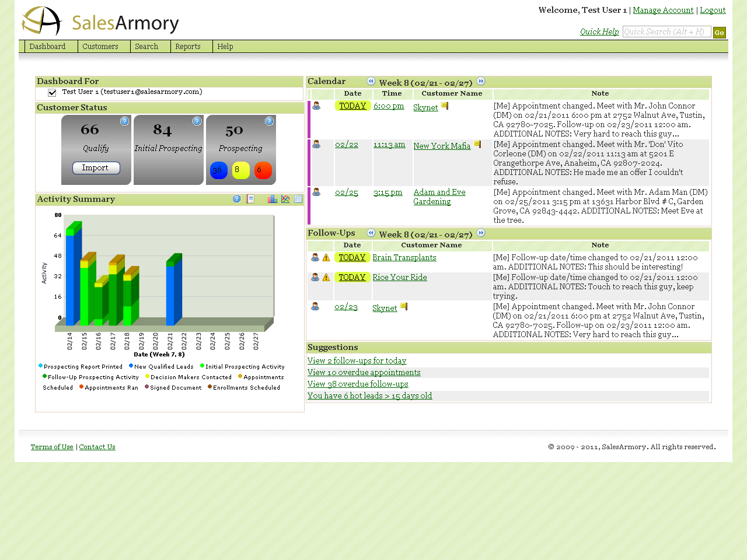Click inside the Quick Search field
The image size is (747, 560).
666,32
